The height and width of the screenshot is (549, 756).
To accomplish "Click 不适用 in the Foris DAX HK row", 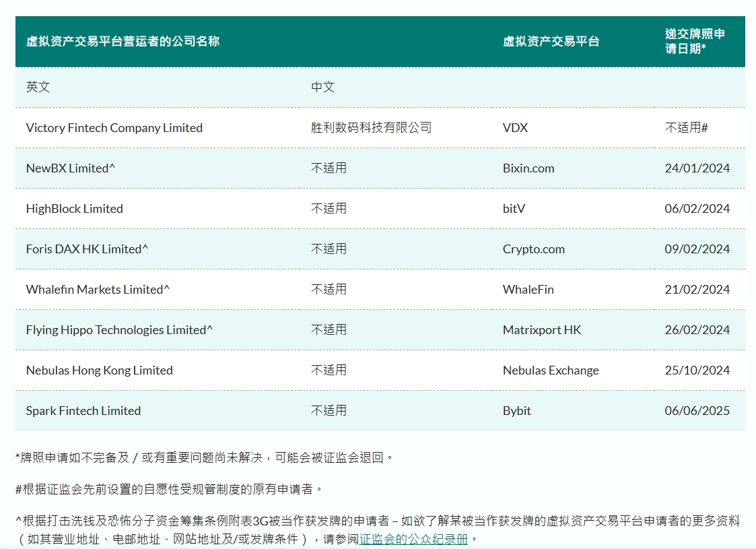I will [x=329, y=249].
